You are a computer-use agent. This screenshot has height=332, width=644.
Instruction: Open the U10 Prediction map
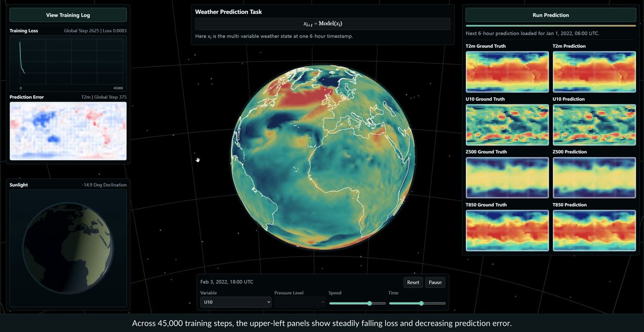click(x=595, y=125)
